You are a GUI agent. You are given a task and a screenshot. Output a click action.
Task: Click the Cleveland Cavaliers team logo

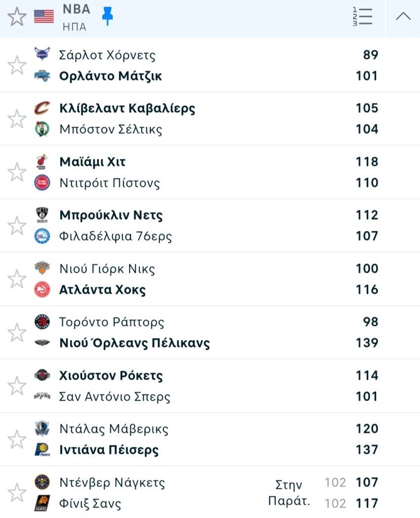tap(43, 108)
